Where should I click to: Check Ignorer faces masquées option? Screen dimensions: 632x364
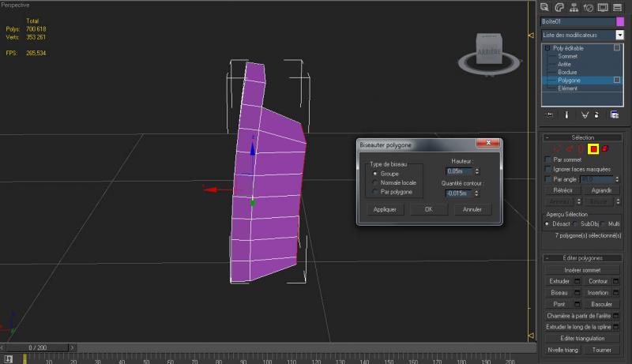pos(549,169)
